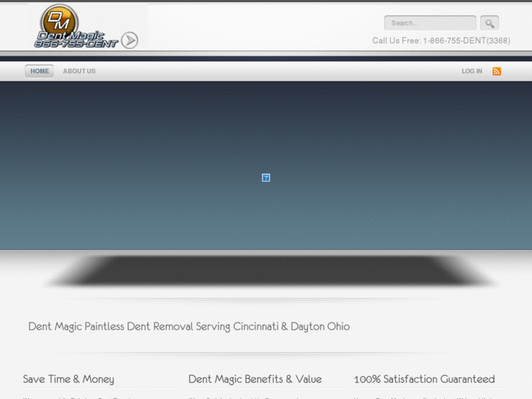The image size is (532, 399).
Task: Click the magnifier search button
Action: (490, 23)
